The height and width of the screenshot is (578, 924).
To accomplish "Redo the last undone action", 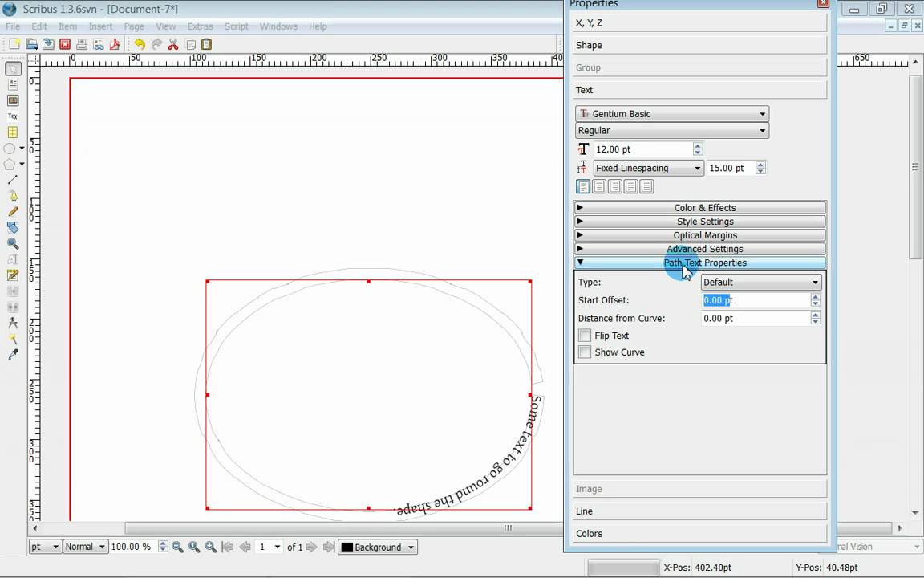I will click(156, 44).
